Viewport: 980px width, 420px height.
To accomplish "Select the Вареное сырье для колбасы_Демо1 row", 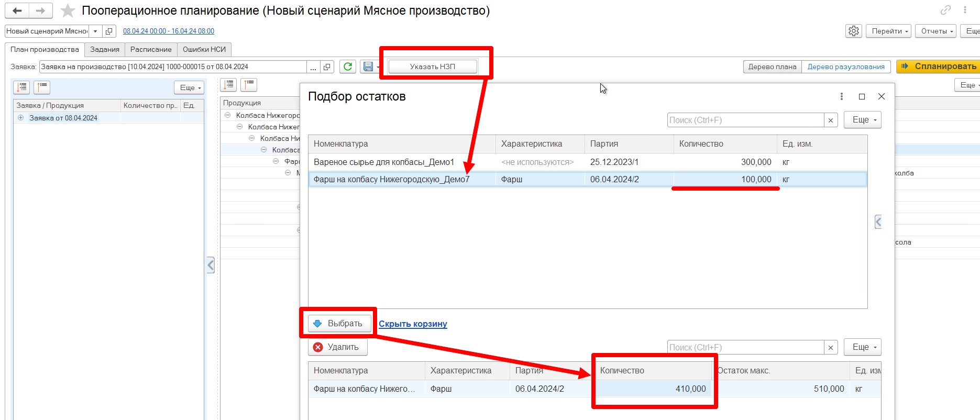I will click(x=383, y=162).
